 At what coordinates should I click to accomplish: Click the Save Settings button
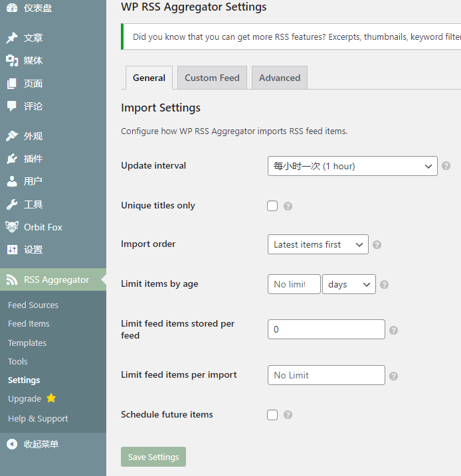pyautogui.click(x=153, y=457)
